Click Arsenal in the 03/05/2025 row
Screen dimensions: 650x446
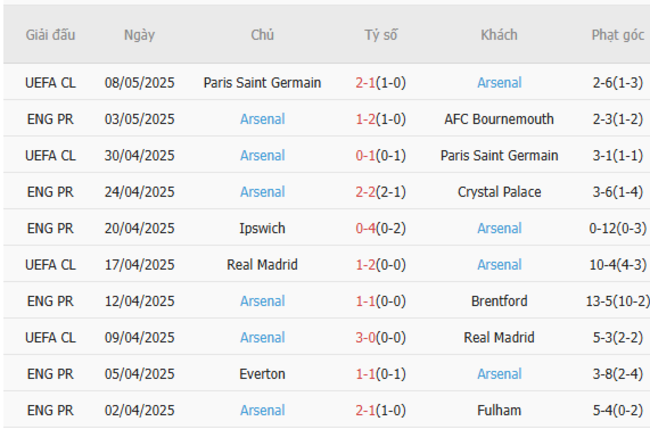coord(262,119)
